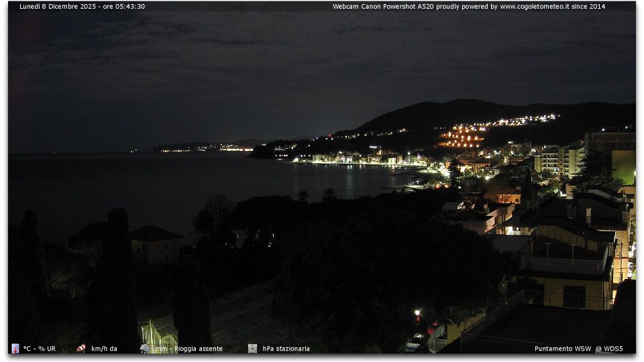
Task: Select the 'hPa stazionaria' pressure text
Action: (286, 349)
